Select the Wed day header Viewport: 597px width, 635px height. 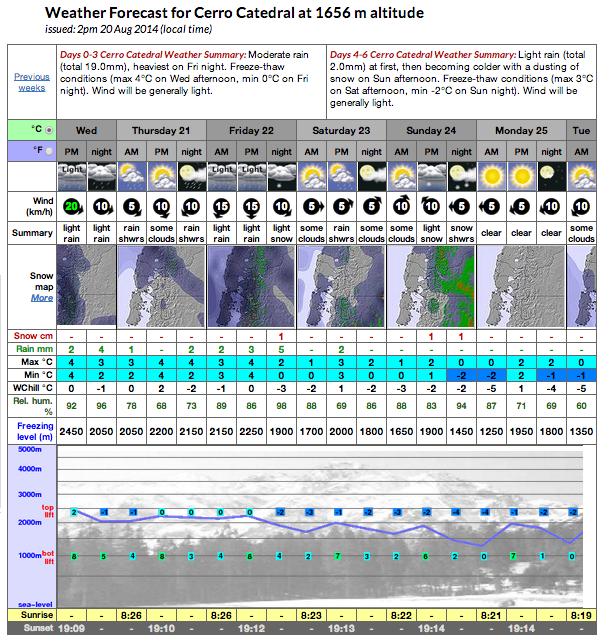click(x=86, y=130)
